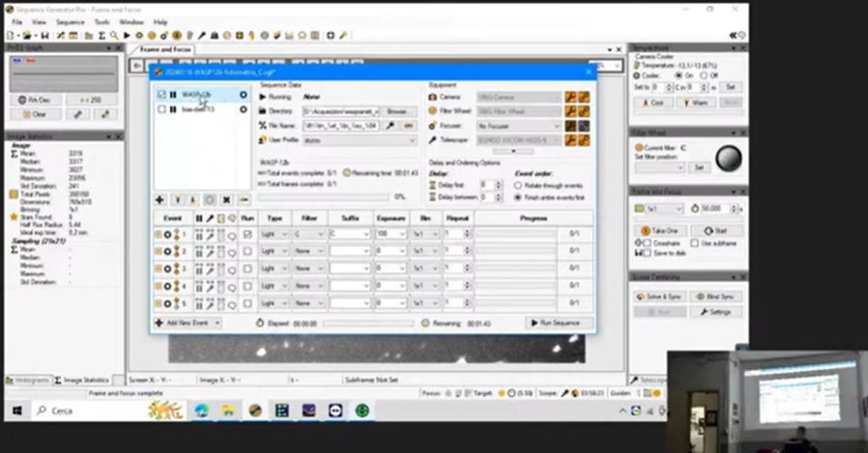Open Bin dropdown for event 3
This screenshot has width=868, height=453.
click(425, 269)
